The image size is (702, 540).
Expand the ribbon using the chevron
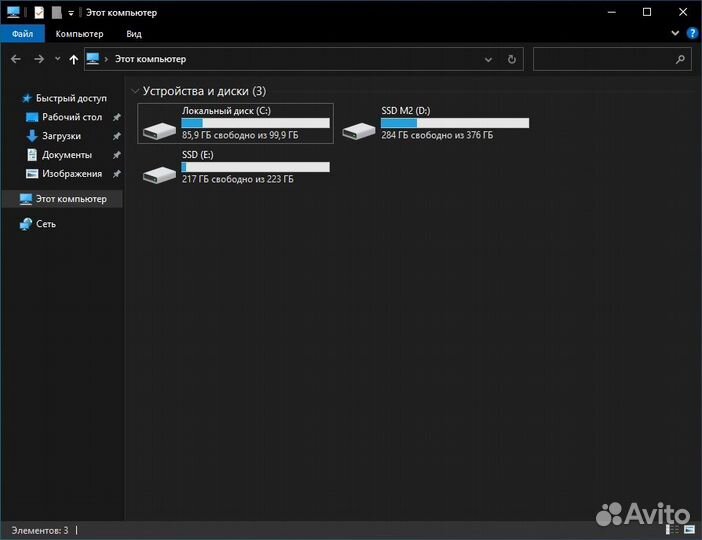[676, 33]
